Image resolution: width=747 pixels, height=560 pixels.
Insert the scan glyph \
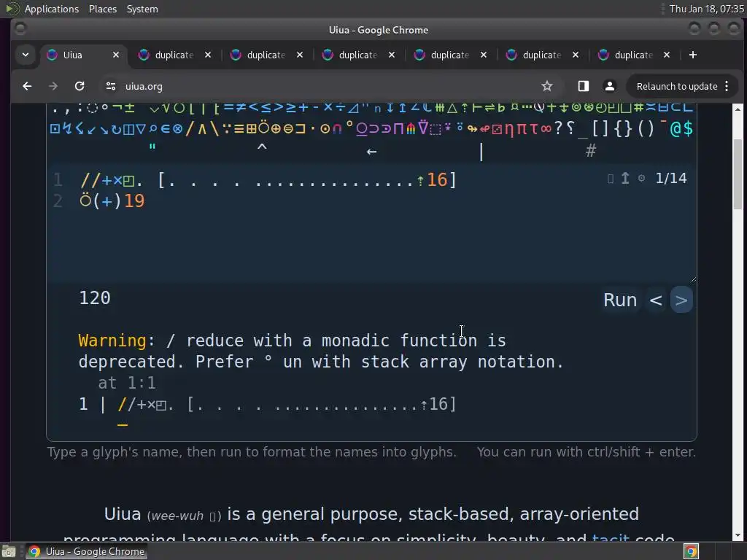pos(214,128)
